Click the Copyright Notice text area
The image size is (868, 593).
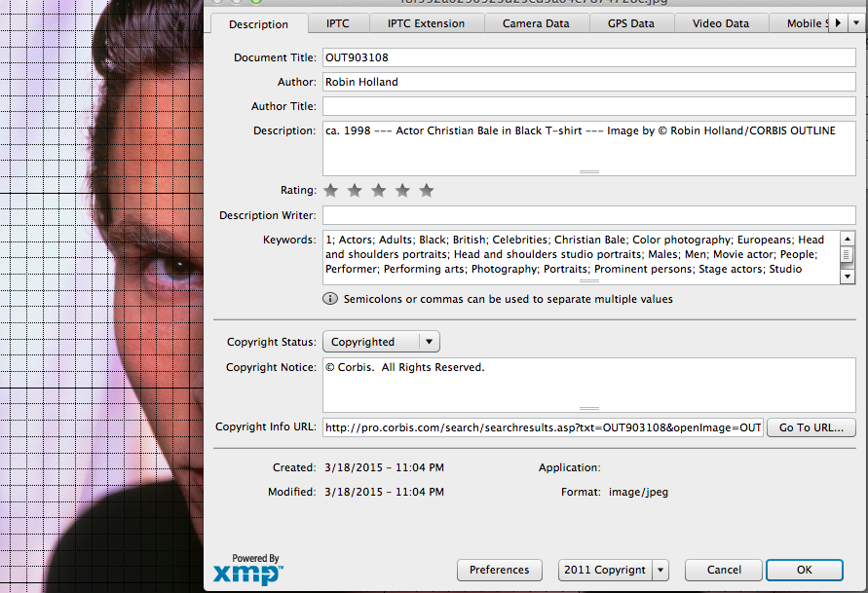pyautogui.click(x=589, y=385)
